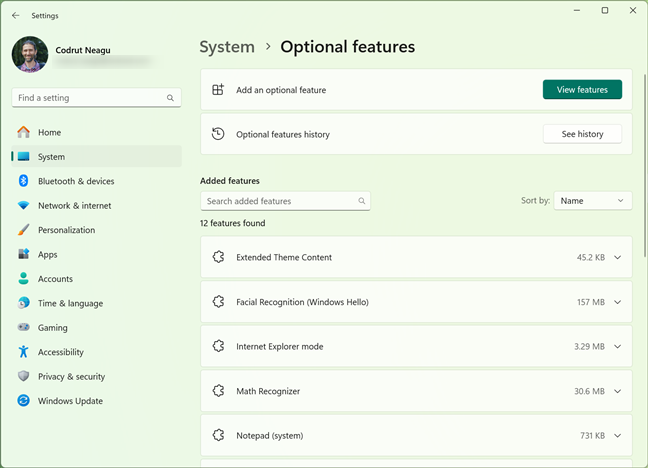The height and width of the screenshot is (468, 648).
Task: Click the 12 features found text
Action: coord(232,223)
